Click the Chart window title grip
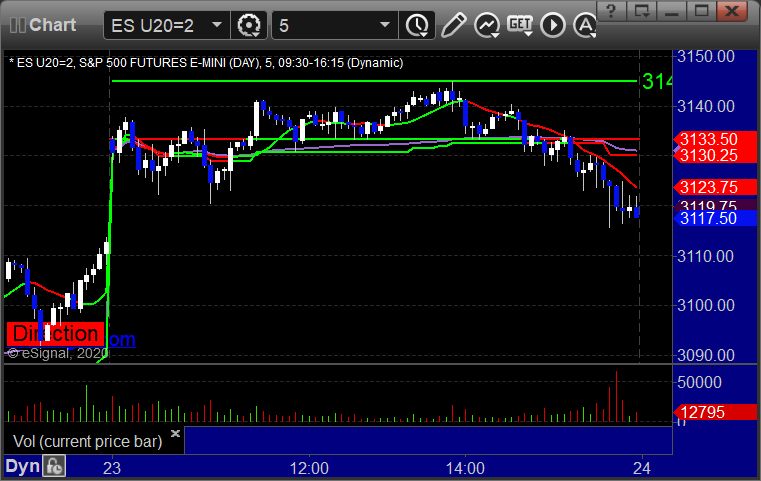Image resolution: width=761 pixels, height=481 pixels. 17,25
